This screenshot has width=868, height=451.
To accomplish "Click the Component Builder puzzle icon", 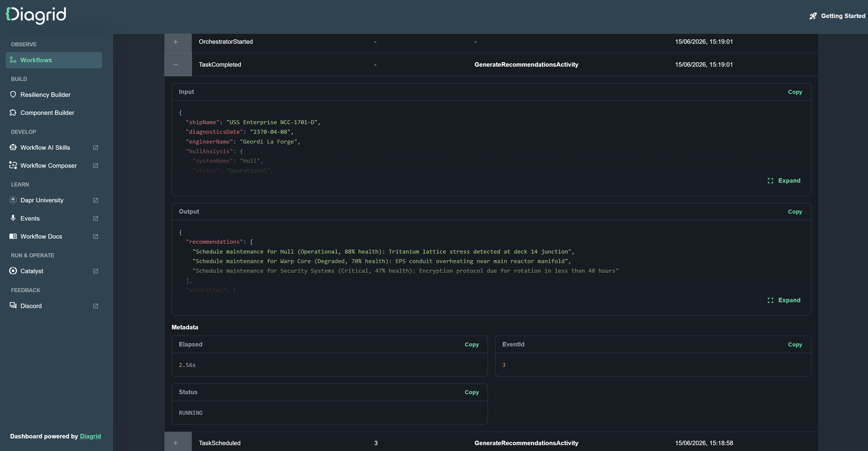I will point(13,113).
